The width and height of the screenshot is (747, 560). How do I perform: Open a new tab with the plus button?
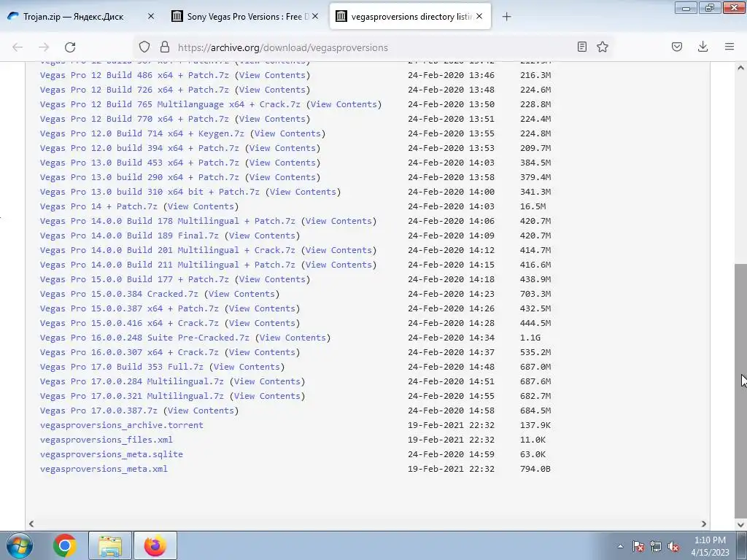click(x=506, y=17)
